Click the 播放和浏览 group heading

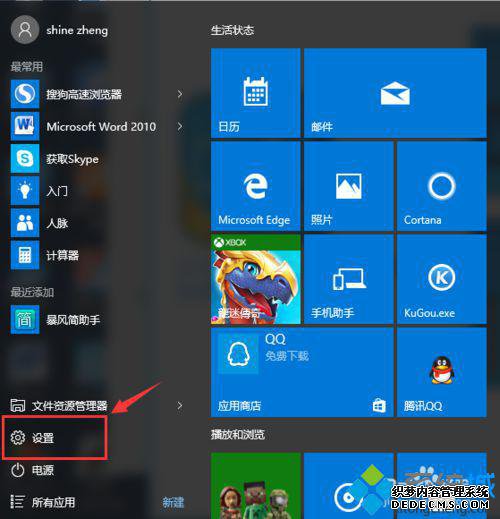238,434
